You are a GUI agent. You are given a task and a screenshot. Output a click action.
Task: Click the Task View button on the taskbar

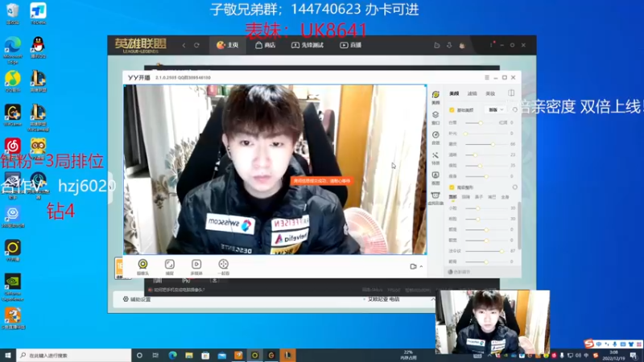pos(155,355)
